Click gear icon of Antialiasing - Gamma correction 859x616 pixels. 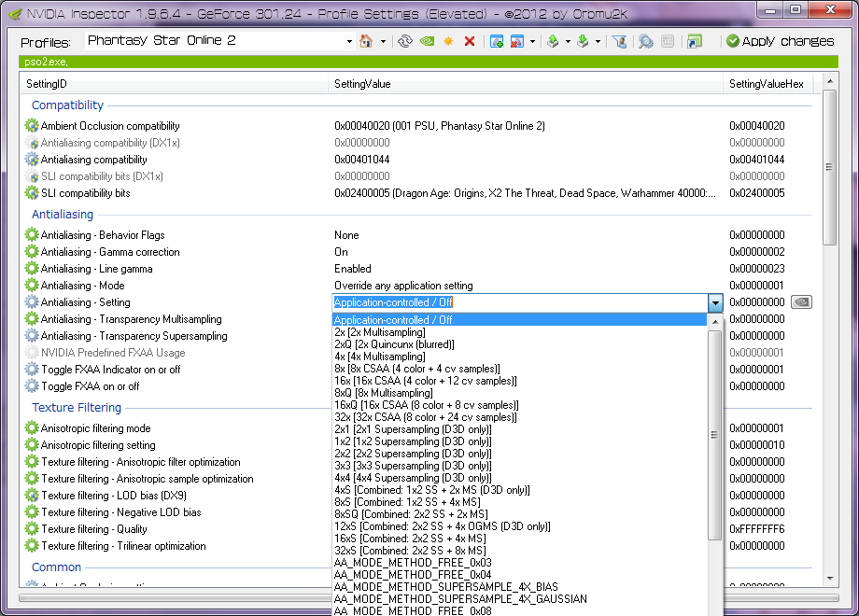(32, 252)
